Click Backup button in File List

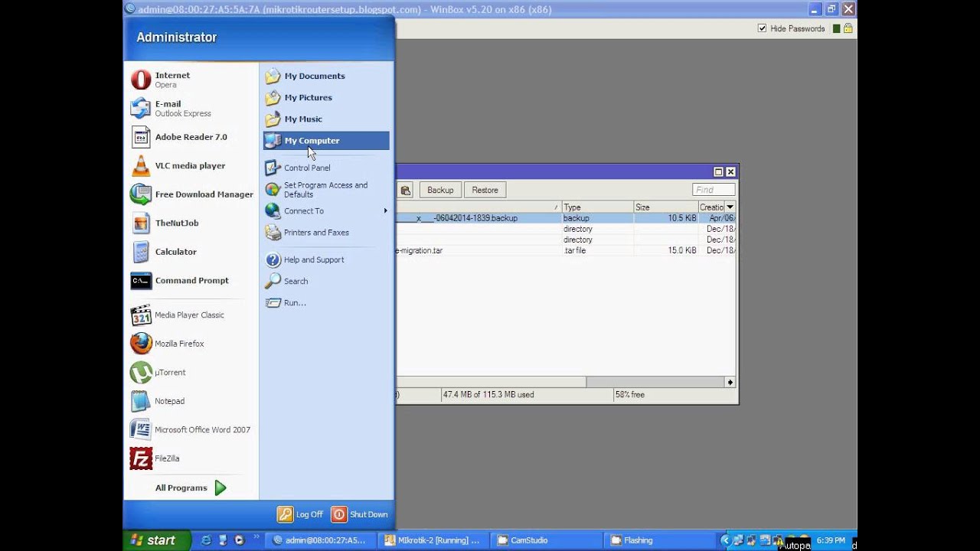440,190
